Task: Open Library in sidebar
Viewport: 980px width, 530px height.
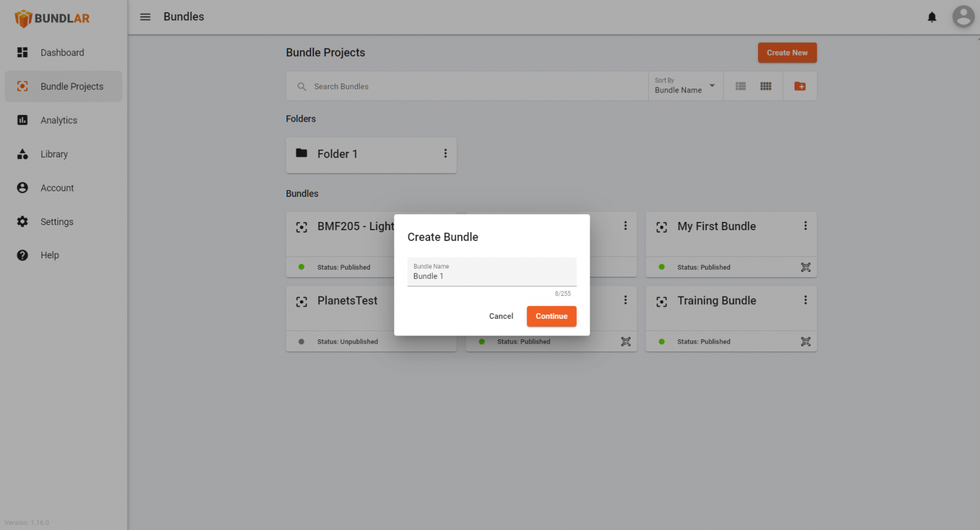Action: coord(63,154)
